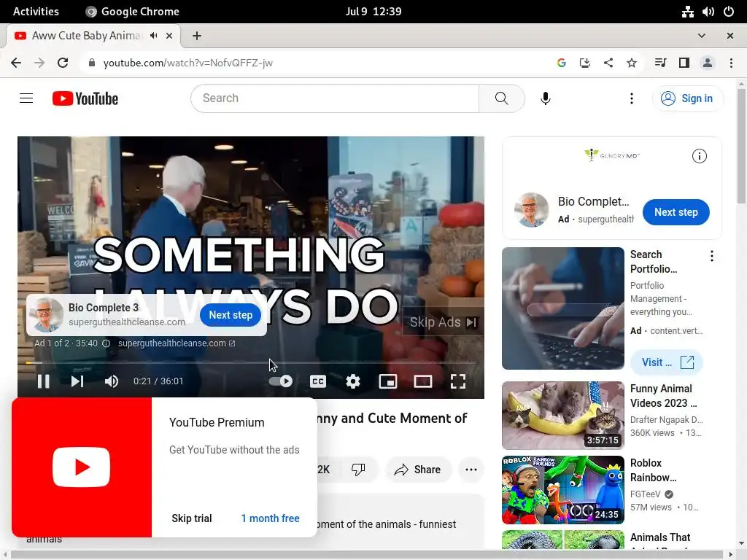Toggle Chrome side panel
Screen dimensions: 747x560
tap(684, 63)
